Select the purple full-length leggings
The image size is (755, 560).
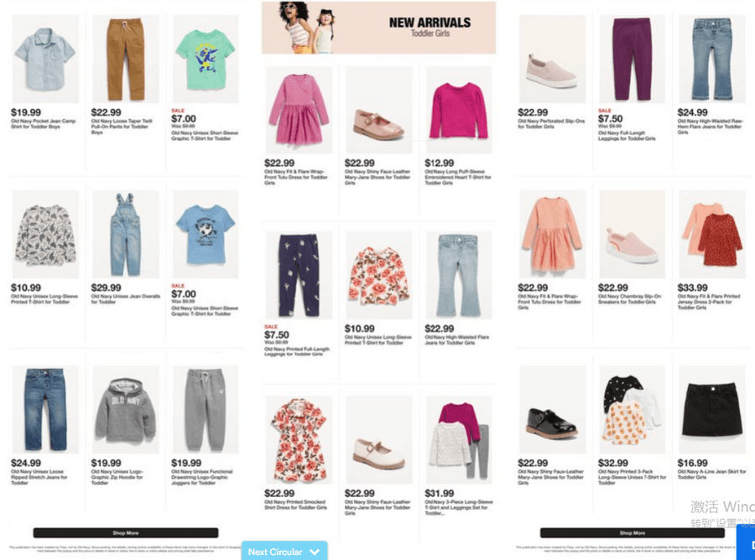[633, 59]
